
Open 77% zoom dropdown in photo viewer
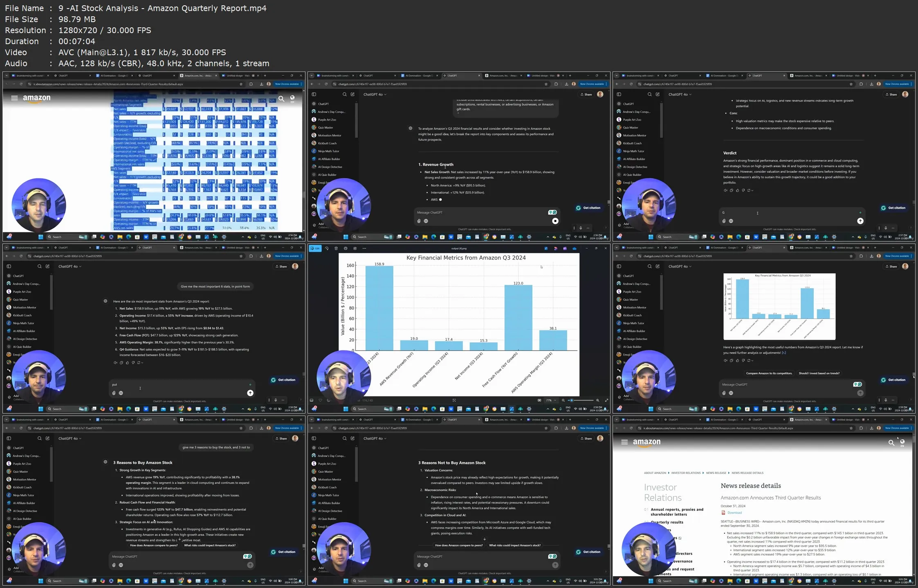click(550, 400)
